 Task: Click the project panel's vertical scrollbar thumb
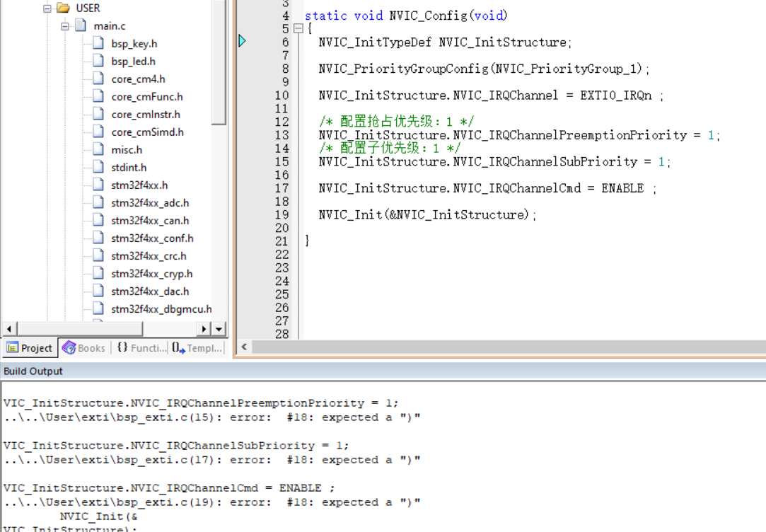(219, 62)
